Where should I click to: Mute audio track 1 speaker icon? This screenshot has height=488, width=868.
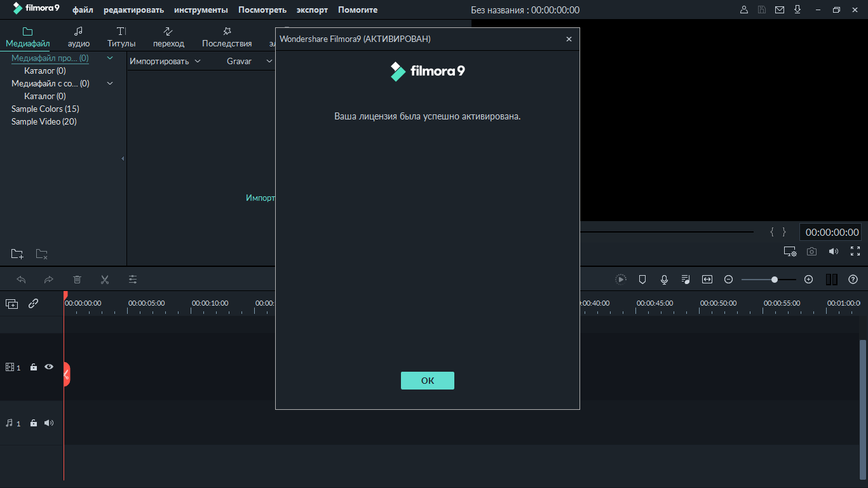(49, 423)
